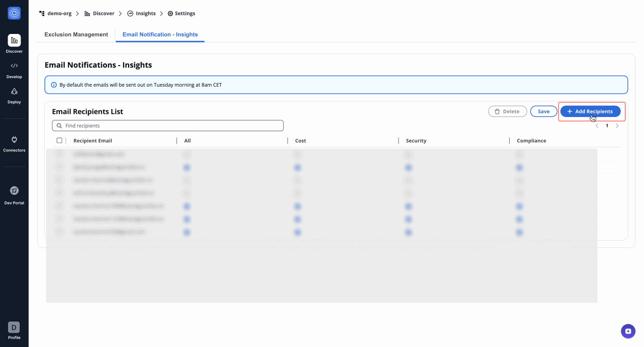Image resolution: width=644 pixels, height=347 pixels.
Task: Open Discover from the left sidebar
Action: (14, 43)
